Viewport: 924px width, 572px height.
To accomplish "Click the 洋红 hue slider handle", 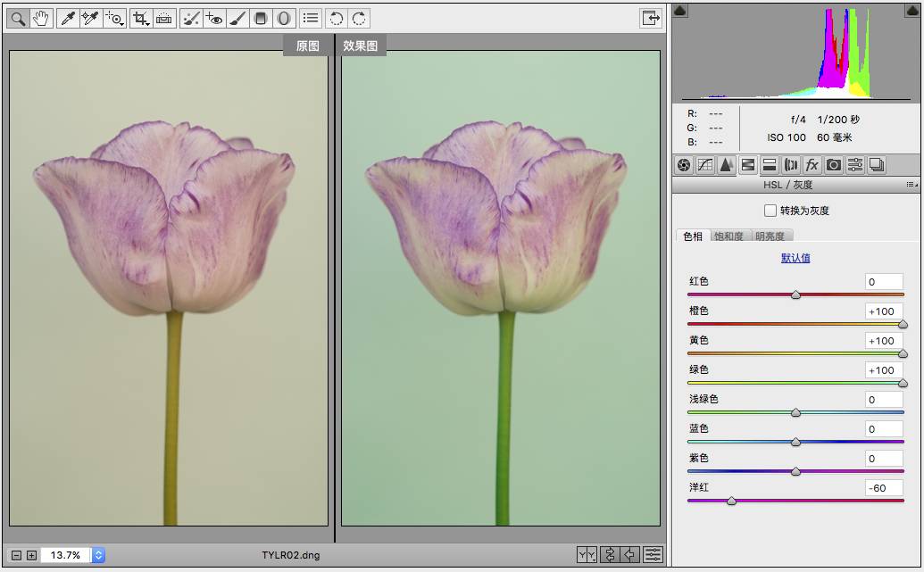I will click(731, 502).
